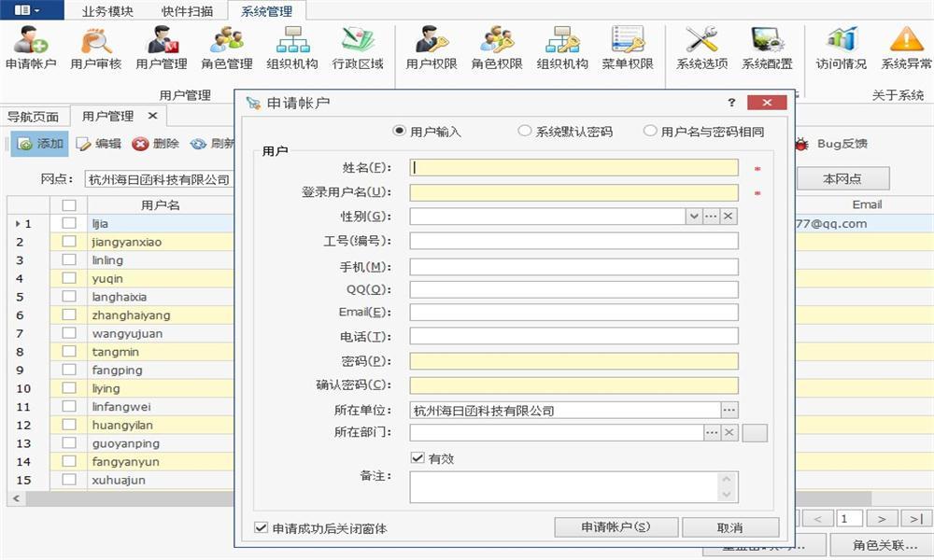
Task: Close the 用户管理 document tab
Action: click(152, 116)
